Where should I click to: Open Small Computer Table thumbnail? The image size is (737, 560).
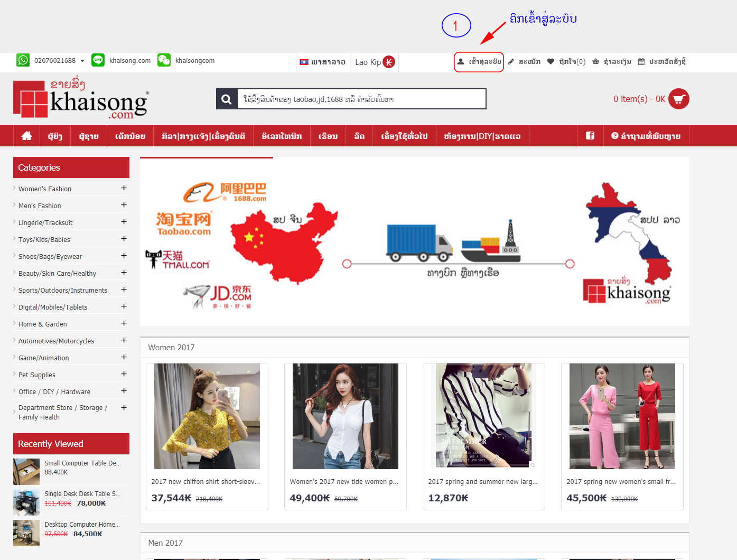coord(26,472)
